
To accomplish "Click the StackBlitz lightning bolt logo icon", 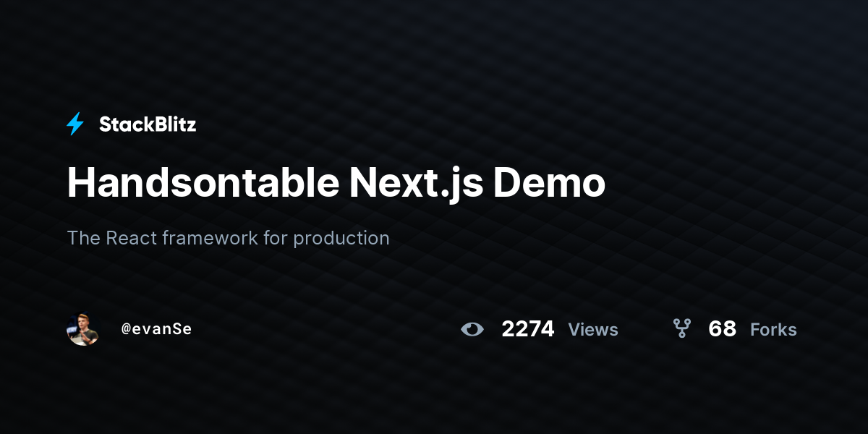I will point(75,124).
